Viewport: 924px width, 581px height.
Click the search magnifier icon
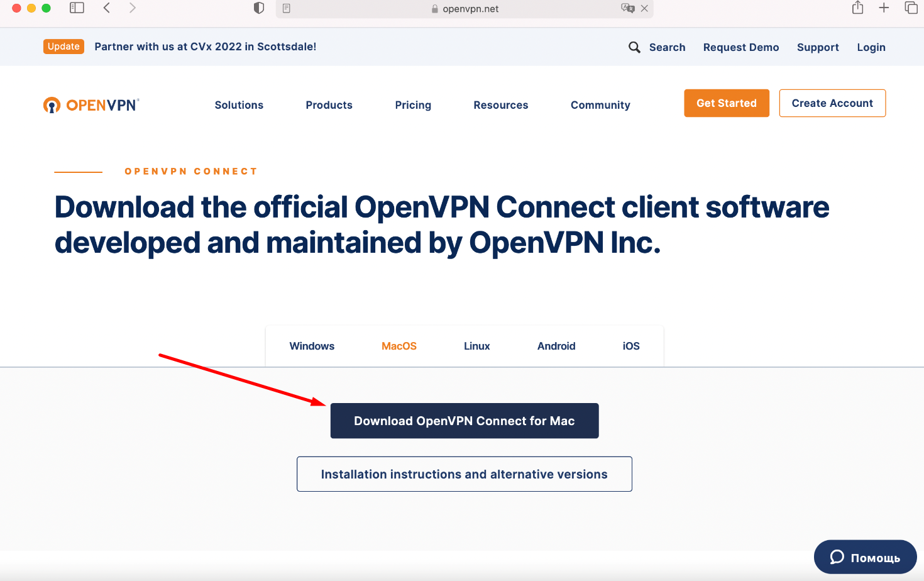(634, 47)
